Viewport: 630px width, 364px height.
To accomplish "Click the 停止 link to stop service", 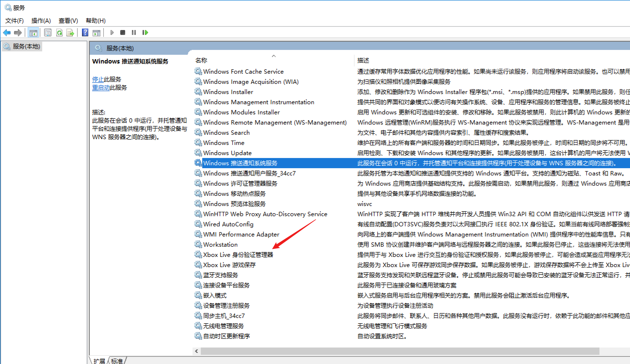I will [x=98, y=79].
